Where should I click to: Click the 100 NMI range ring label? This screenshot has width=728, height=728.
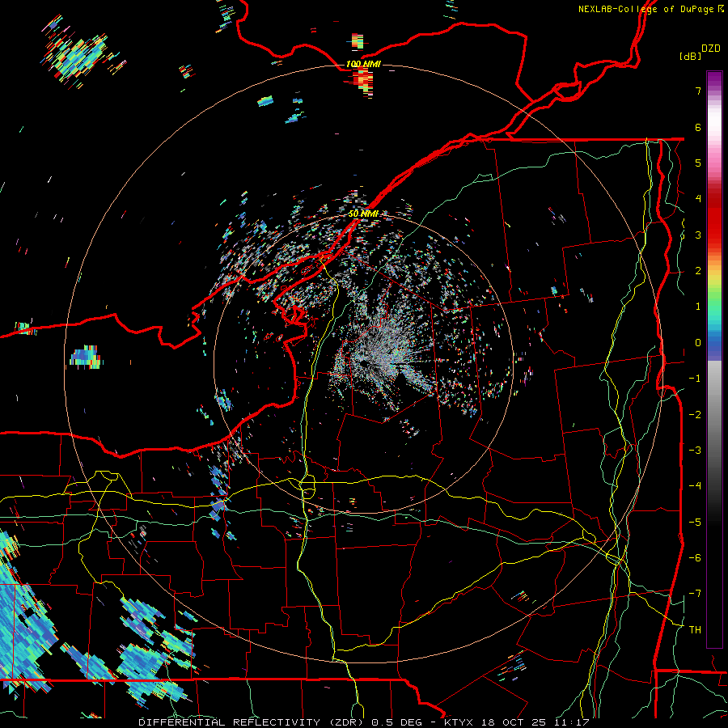[x=363, y=64]
